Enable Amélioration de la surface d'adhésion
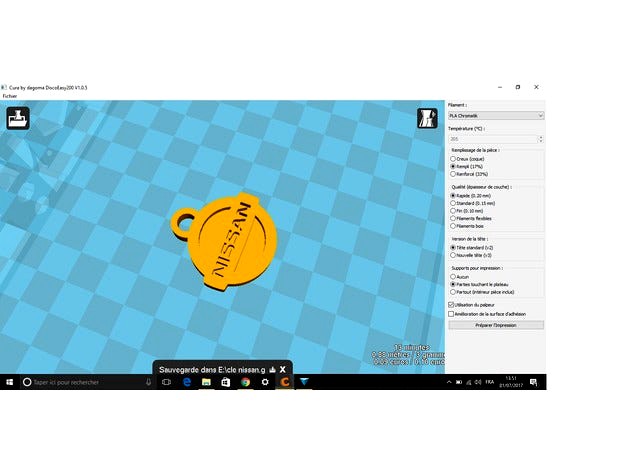The image size is (628, 472). (452, 313)
